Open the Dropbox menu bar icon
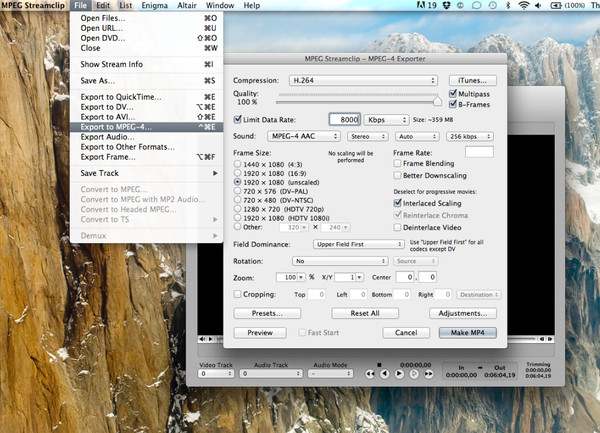Viewport: 600px width, 433px height. [x=447, y=5]
